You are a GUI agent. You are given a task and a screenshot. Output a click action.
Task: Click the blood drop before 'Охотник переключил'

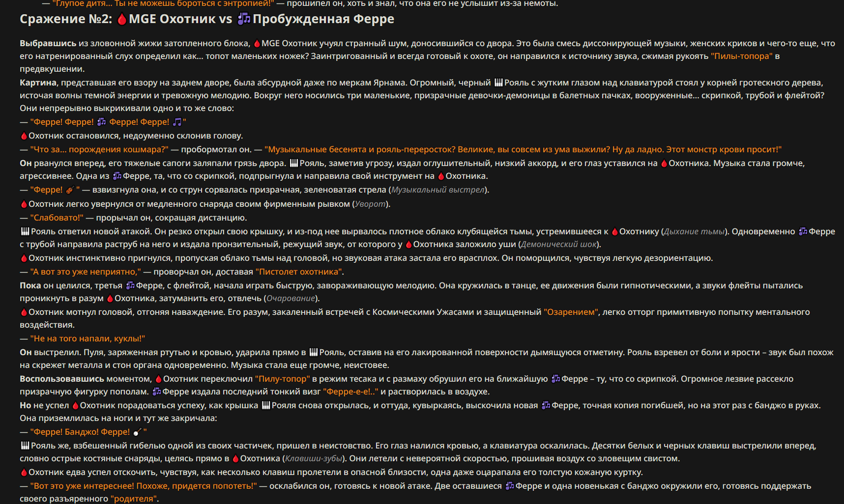158,379
